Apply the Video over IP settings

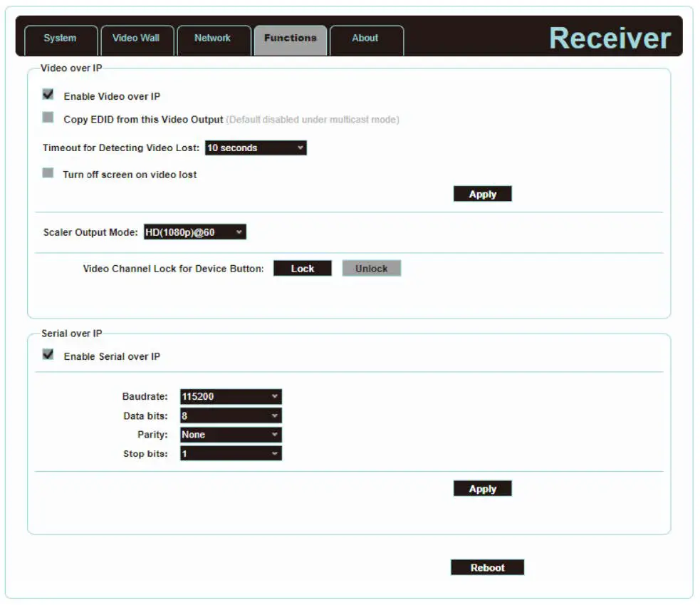click(482, 193)
